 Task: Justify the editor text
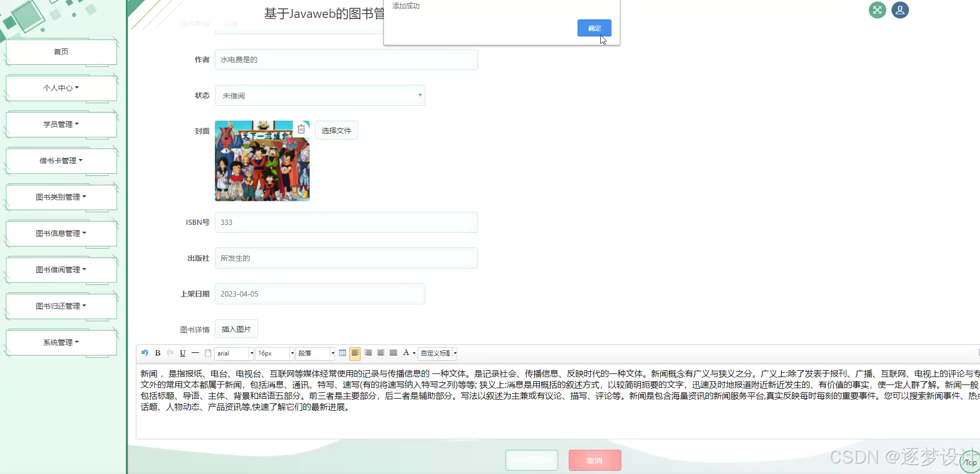pos(393,353)
